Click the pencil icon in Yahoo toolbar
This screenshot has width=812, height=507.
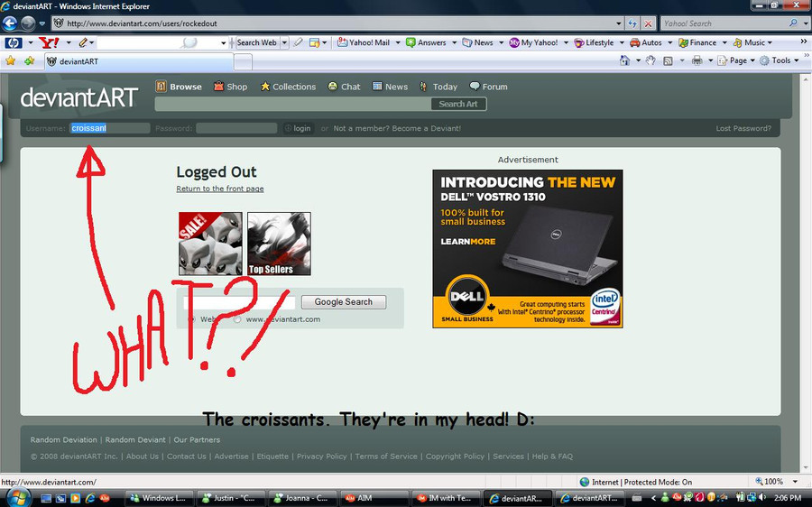tap(83, 42)
